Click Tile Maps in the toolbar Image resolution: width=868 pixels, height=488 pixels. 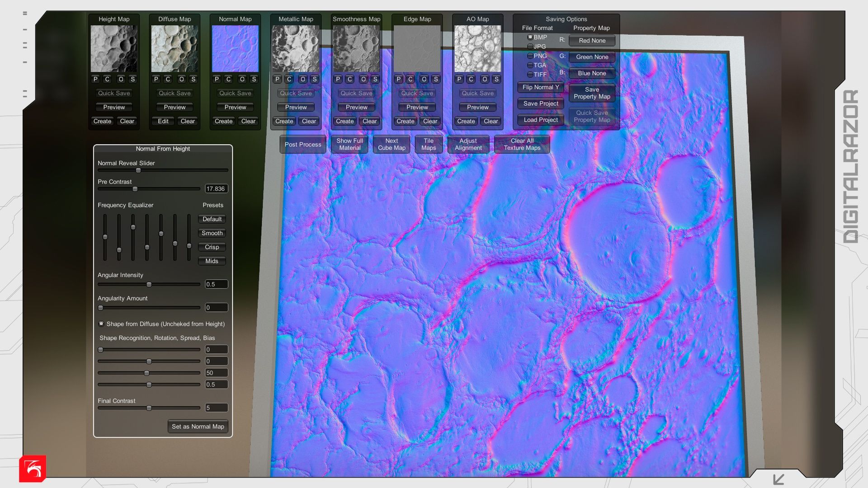click(428, 145)
